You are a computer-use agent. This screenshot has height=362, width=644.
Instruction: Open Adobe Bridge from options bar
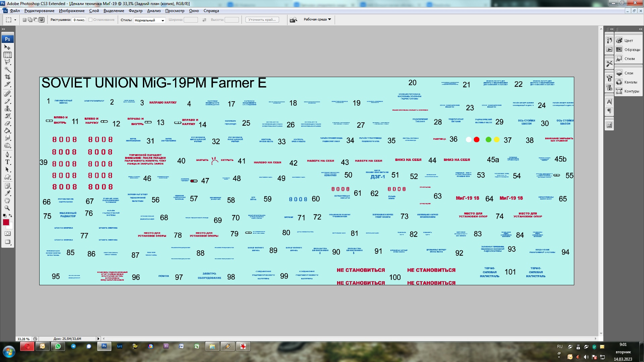pyautogui.click(x=293, y=20)
